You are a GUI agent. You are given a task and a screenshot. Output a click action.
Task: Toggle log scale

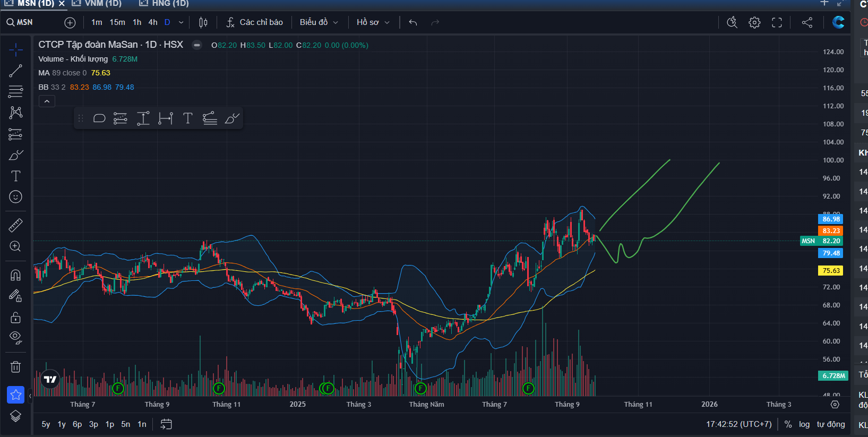click(x=804, y=424)
